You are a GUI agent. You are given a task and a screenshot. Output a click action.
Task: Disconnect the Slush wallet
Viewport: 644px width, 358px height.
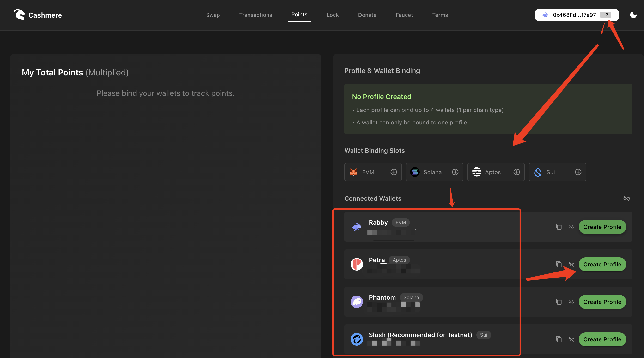tap(571, 339)
